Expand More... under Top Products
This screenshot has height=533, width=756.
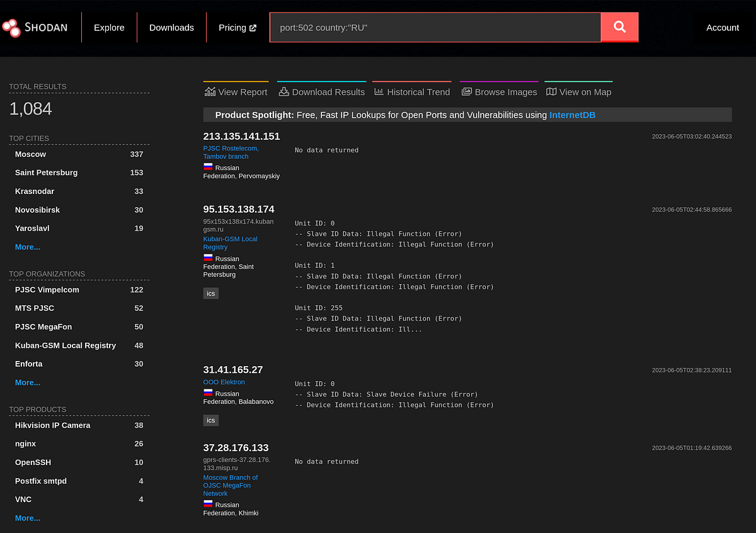(x=28, y=517)
